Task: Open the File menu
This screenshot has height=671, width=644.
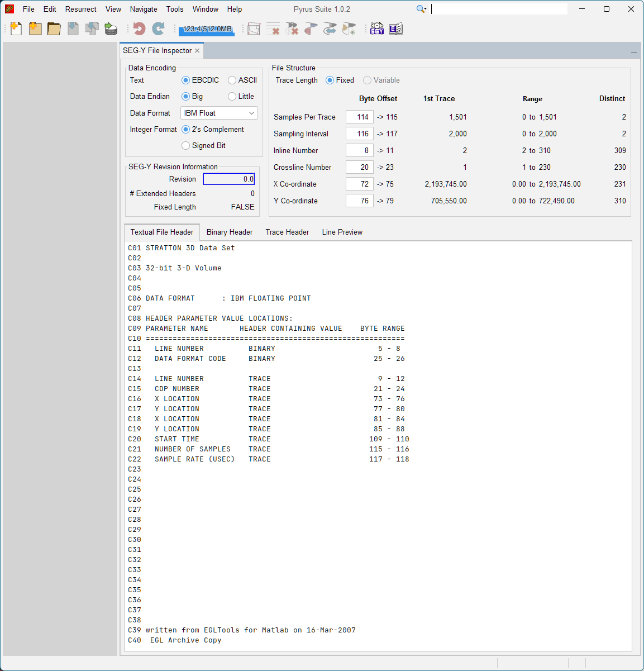Action: (28, 9)
